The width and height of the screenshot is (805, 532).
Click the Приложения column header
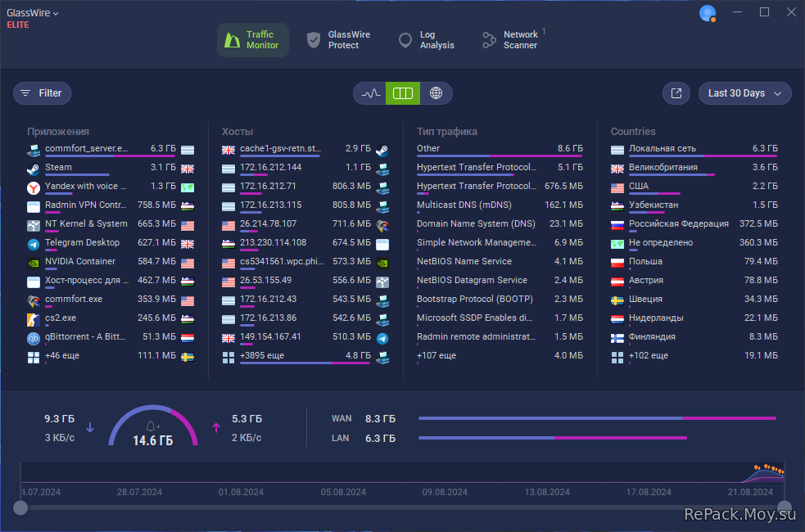pos(58,132)
